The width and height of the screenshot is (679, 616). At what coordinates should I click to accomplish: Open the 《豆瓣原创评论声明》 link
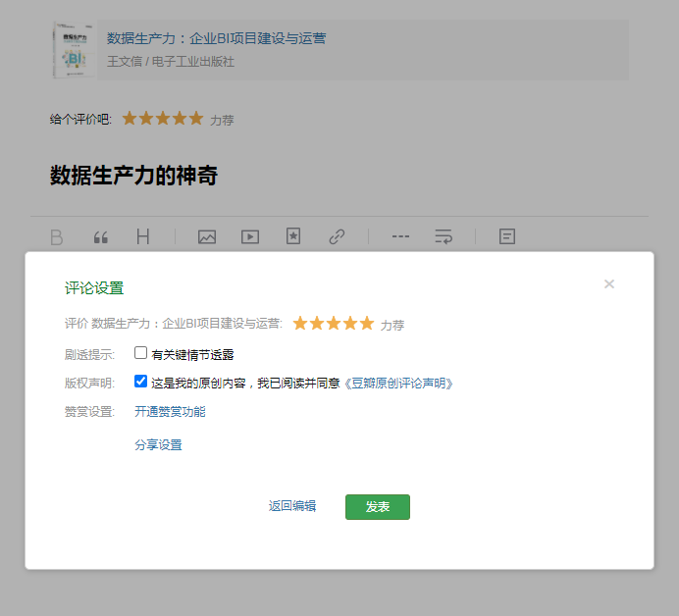pyautogui.click(x=398, y=384)
